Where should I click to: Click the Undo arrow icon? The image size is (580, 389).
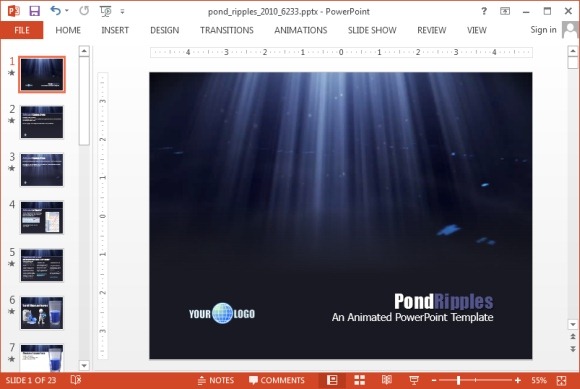(x=55, y=11)
